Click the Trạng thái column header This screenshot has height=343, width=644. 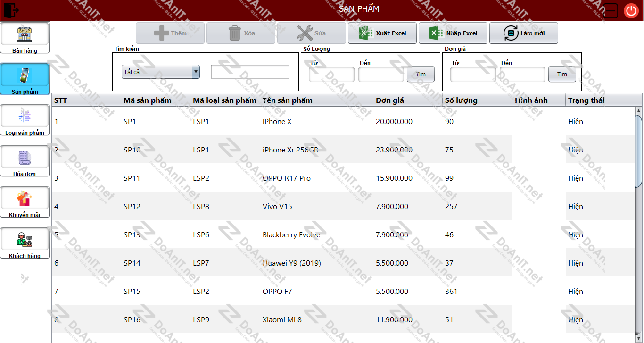[600, 100]
